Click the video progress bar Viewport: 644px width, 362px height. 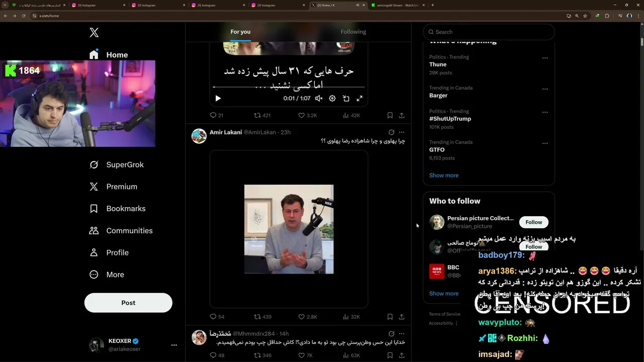289,88
